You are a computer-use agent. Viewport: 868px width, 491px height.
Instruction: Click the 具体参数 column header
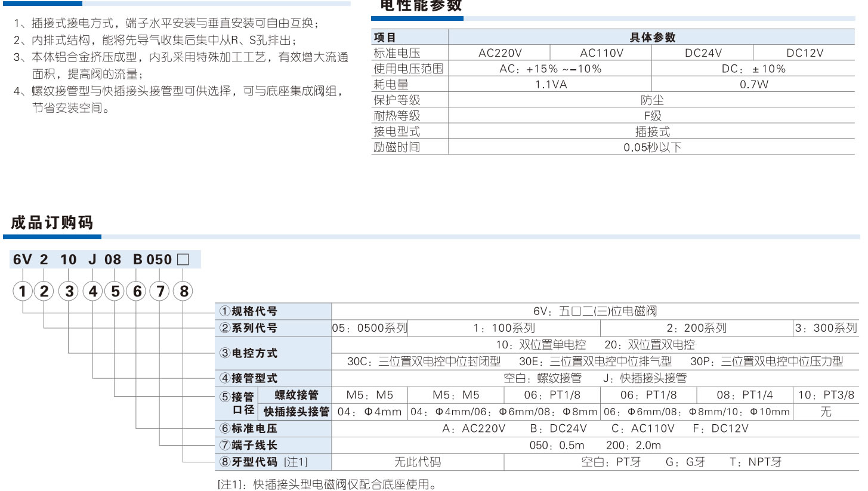652,37
